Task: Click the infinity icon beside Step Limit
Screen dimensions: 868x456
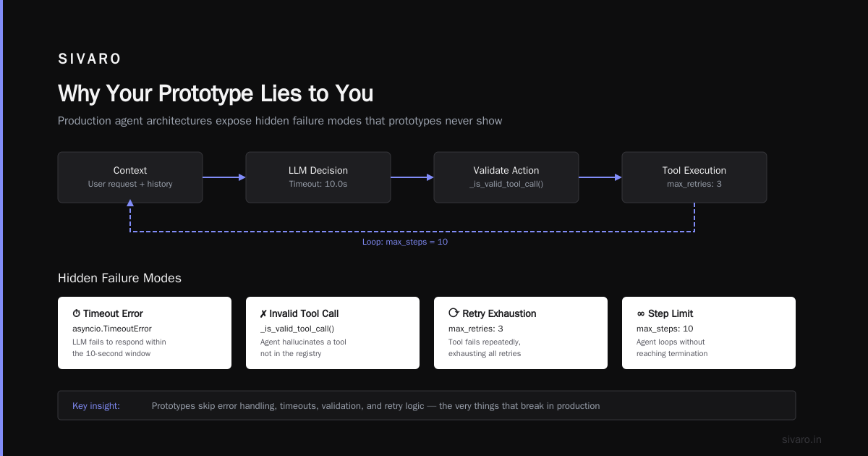Action: pos(641,314)
